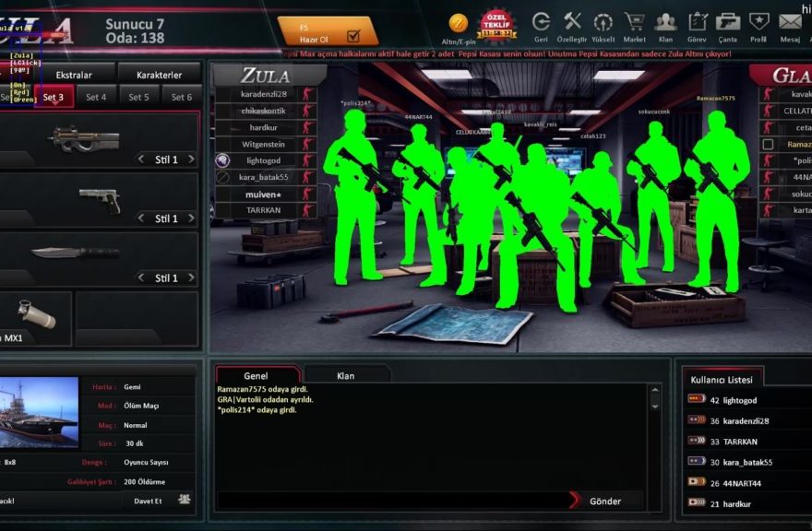Click the rank badge next to kara_batak55

pos(697,461)
